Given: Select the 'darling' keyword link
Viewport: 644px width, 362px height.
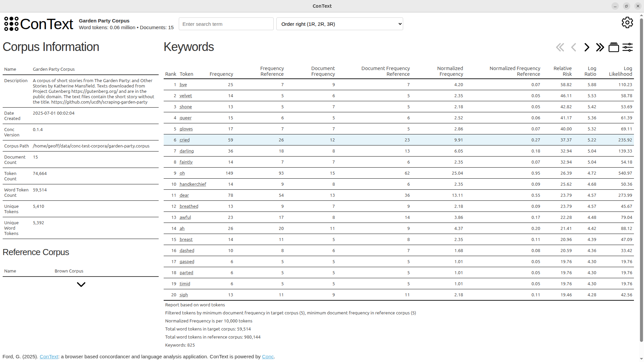Looking at the screenshot, I should (x=187, y=151).
